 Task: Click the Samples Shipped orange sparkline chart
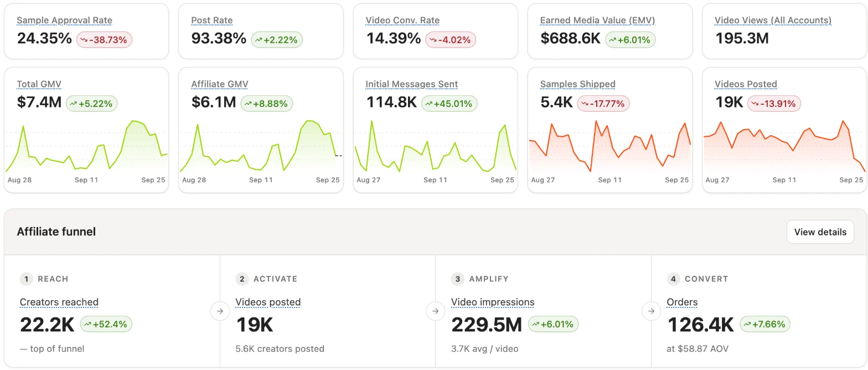(609, 146)
